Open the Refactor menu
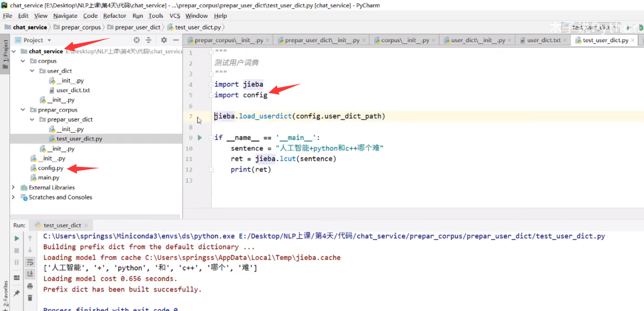This screenshot has width=644, height=311. pos(115,16)
